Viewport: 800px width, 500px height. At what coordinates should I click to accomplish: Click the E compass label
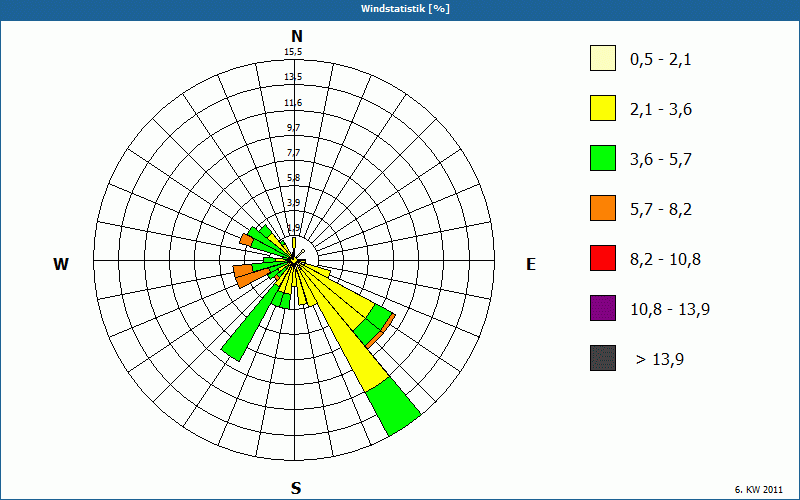coord(531,264)
